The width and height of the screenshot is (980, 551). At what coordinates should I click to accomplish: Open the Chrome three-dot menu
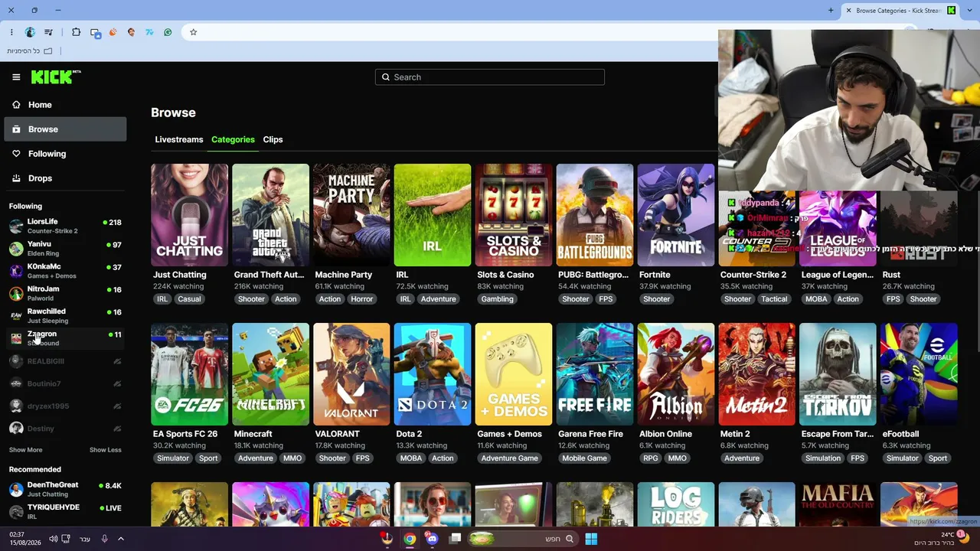[11, 32]
